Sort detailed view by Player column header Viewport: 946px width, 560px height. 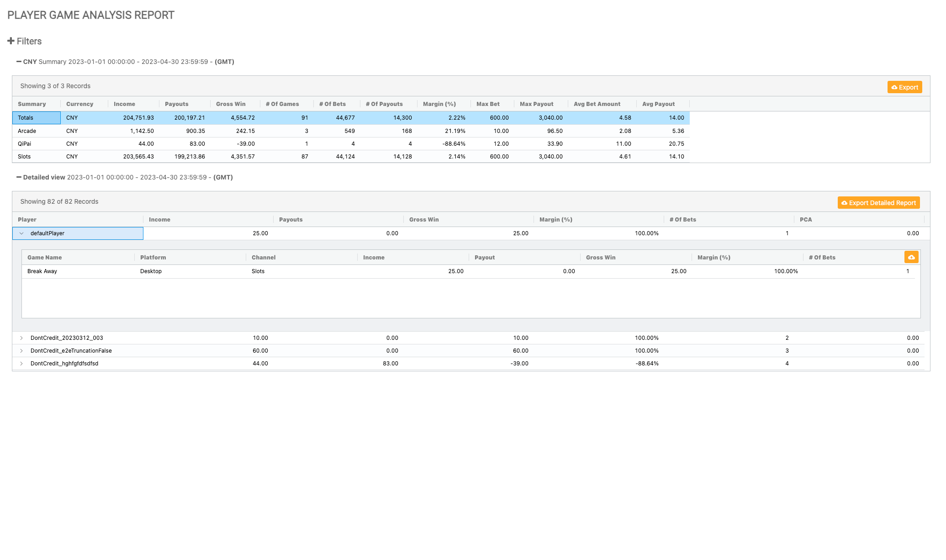27,220
